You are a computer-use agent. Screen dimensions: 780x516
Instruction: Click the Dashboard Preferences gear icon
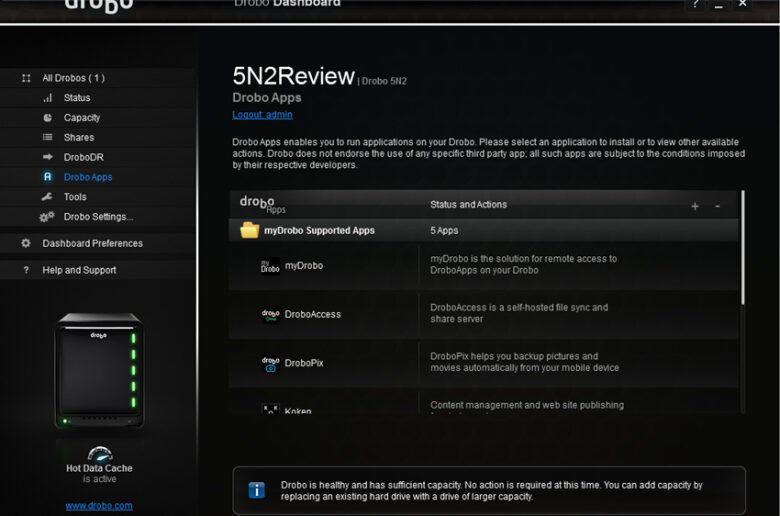coord(26,243)
